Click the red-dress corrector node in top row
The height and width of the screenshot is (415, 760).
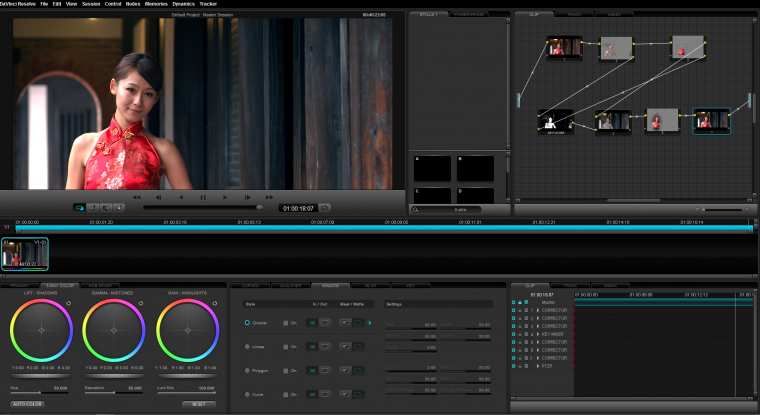(x=685, y=47)
